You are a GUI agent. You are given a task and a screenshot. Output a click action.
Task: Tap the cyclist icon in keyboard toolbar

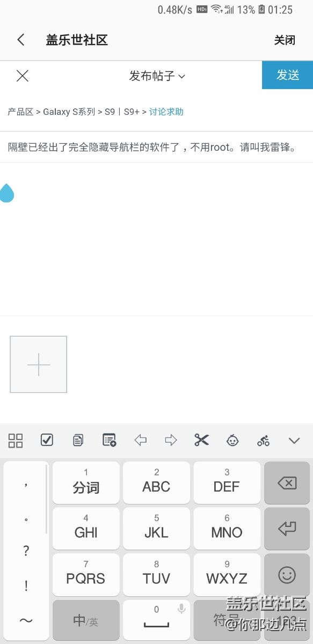pyautogui.click(x=263, y=441)
